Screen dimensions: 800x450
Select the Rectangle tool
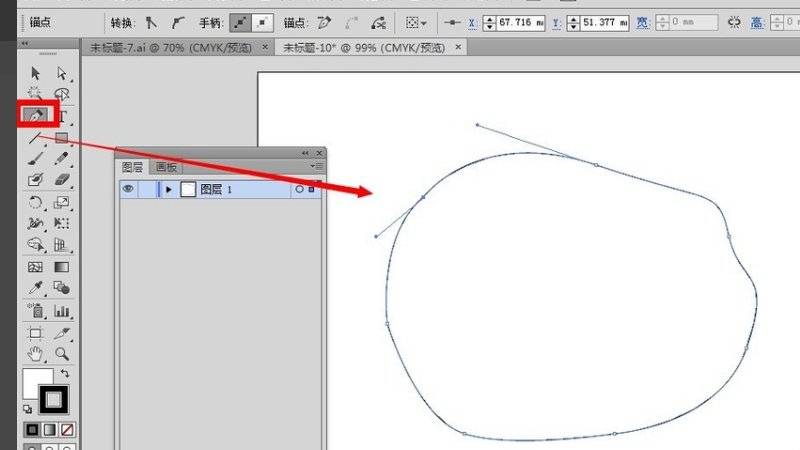tap(62, 138)
